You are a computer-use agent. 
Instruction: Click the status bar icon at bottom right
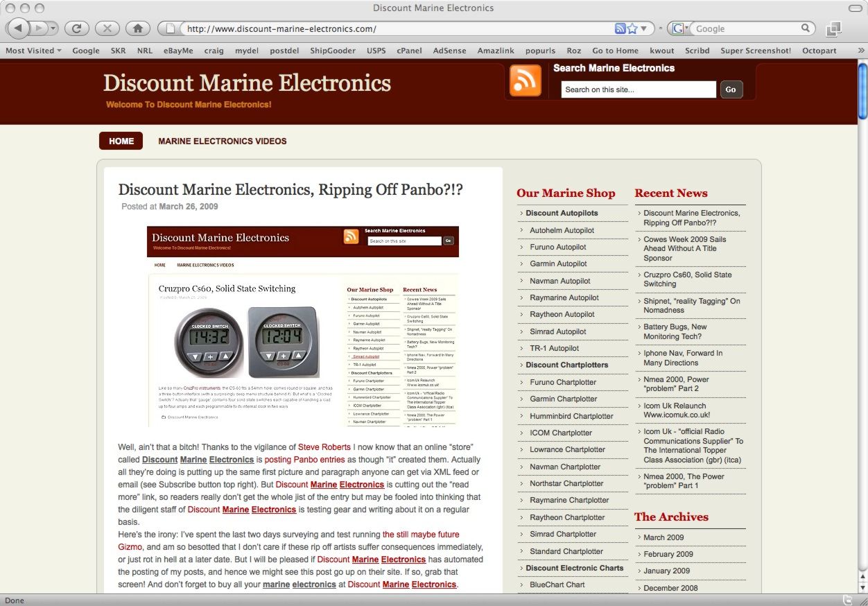tap(847, 600)
